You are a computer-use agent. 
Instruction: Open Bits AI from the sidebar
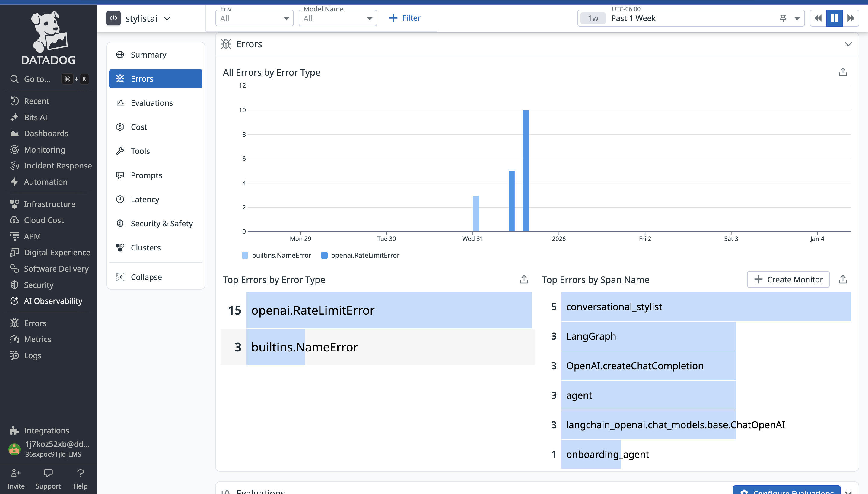35,117
